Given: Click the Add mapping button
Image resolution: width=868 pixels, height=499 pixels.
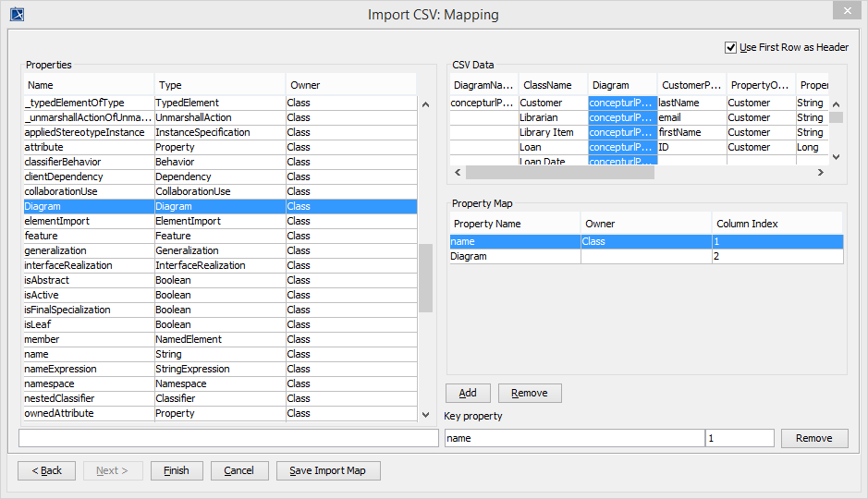Looking at the screenshot, I should pos(468,393).
